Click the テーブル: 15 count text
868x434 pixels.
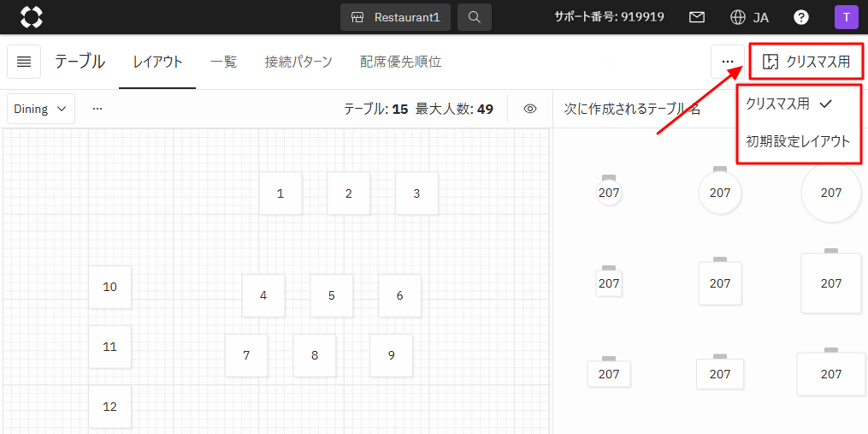[376, 109]
